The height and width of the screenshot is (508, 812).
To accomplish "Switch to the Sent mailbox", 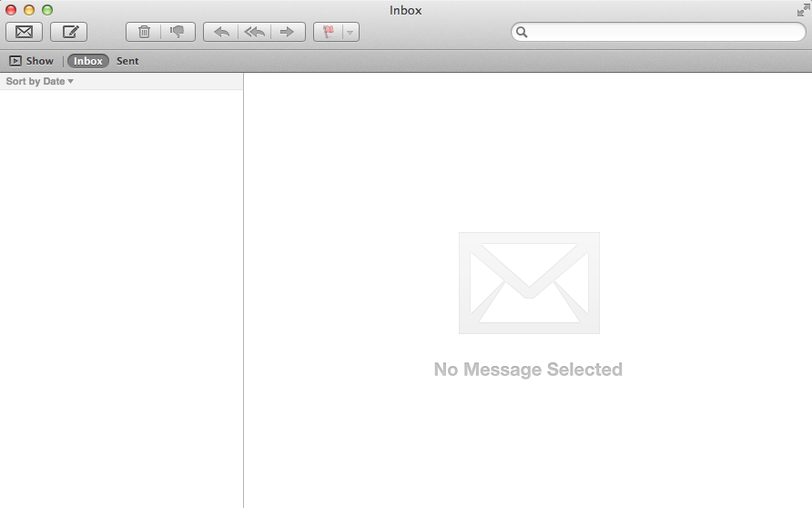I will (x=127, y=61).
